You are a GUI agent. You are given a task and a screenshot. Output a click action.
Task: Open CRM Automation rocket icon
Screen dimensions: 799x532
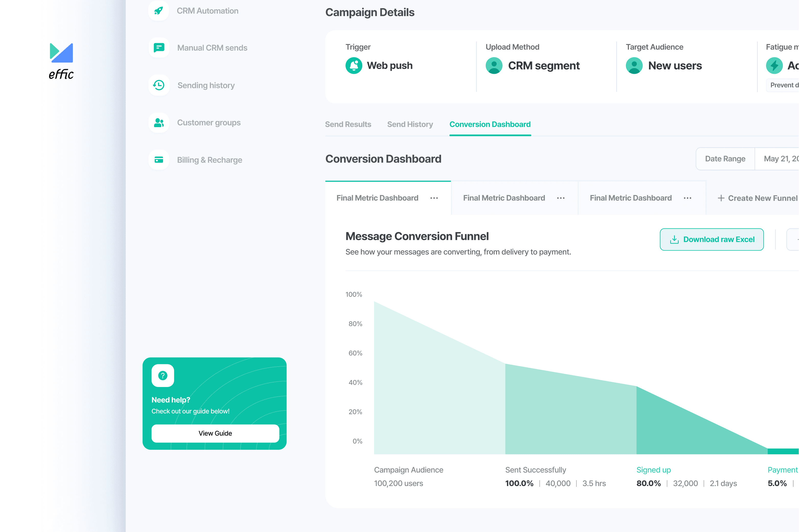159,10
